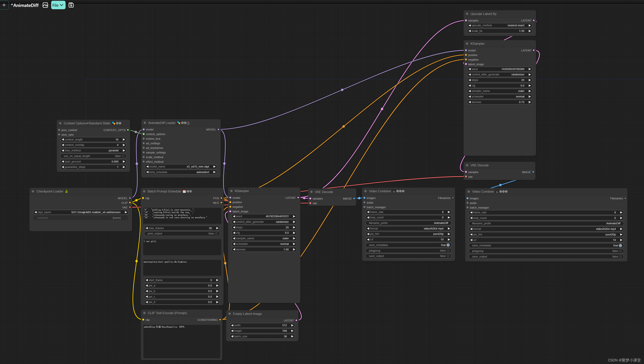
Task: Click the filename_prefix AnimateDiff field in left Video Combine
Action: [408, 223]
